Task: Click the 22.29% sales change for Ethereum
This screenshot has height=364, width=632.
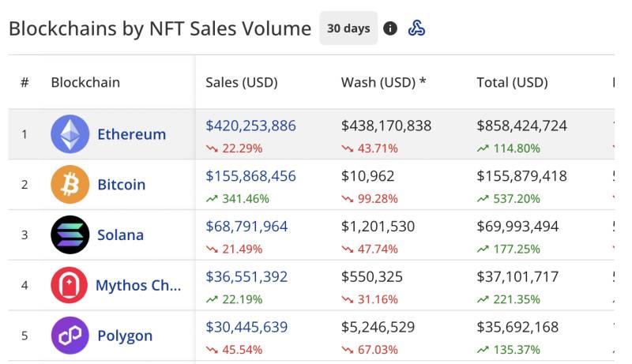Action: 234,148
